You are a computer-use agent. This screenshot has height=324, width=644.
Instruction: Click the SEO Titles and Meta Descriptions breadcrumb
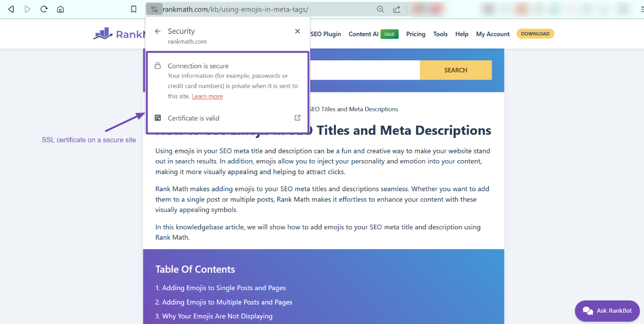[x=354, y=109]
